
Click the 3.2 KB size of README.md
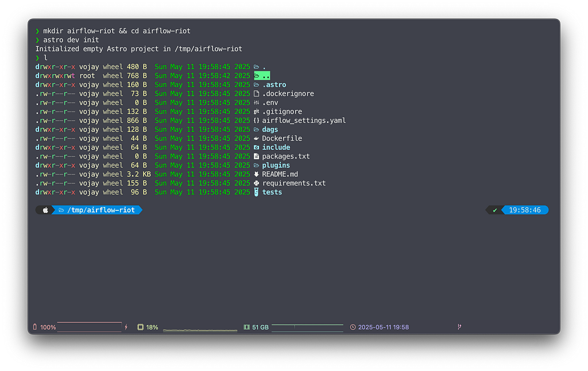point(139,175)
